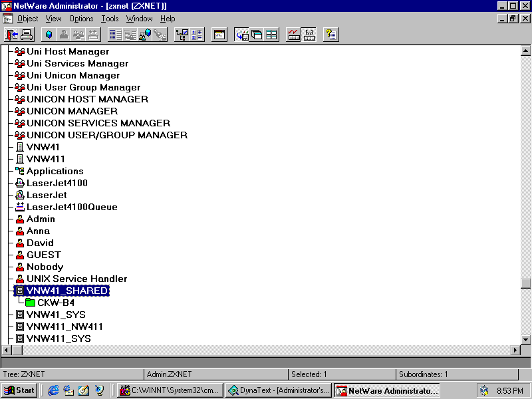Select the UNIX Service Handler user
Image resolution: width=532 pixels, height=399 pixels.
[76, 279]
